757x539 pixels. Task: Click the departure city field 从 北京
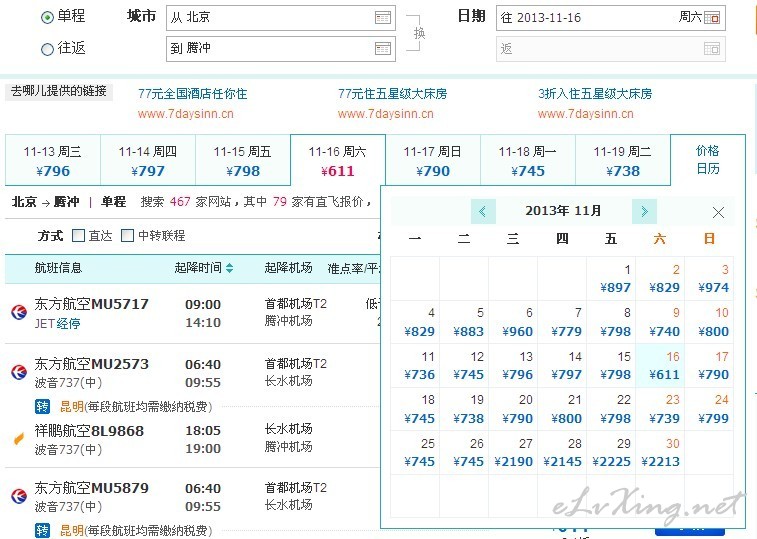pos(280,18)
